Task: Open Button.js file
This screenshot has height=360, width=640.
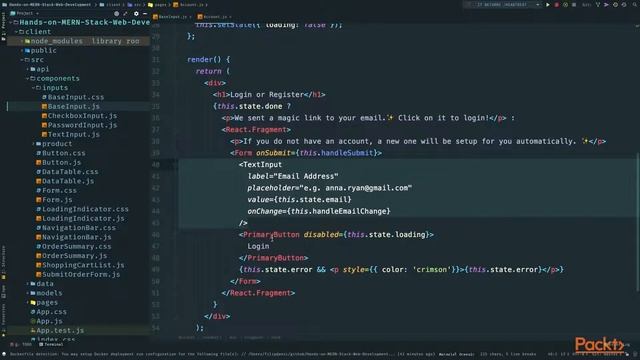Action: tap(59, 162)
